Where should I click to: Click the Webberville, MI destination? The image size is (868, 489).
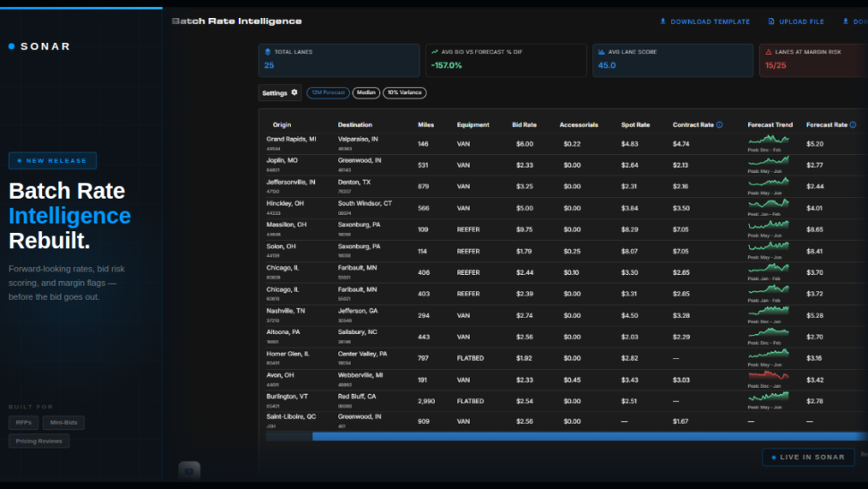pyautogui.click(x=361, y=375)
